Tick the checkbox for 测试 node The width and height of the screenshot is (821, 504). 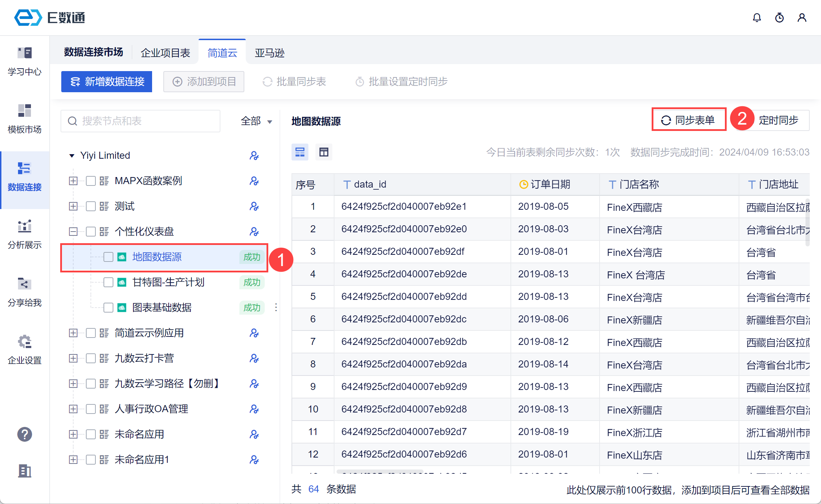pos(91,206)
